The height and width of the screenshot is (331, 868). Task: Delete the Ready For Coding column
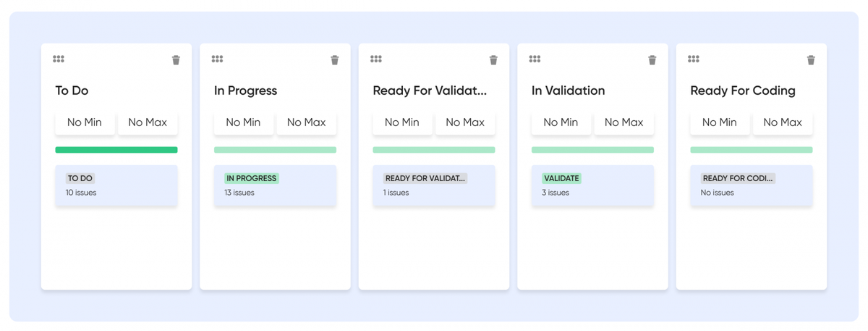[x=811, y=60]
